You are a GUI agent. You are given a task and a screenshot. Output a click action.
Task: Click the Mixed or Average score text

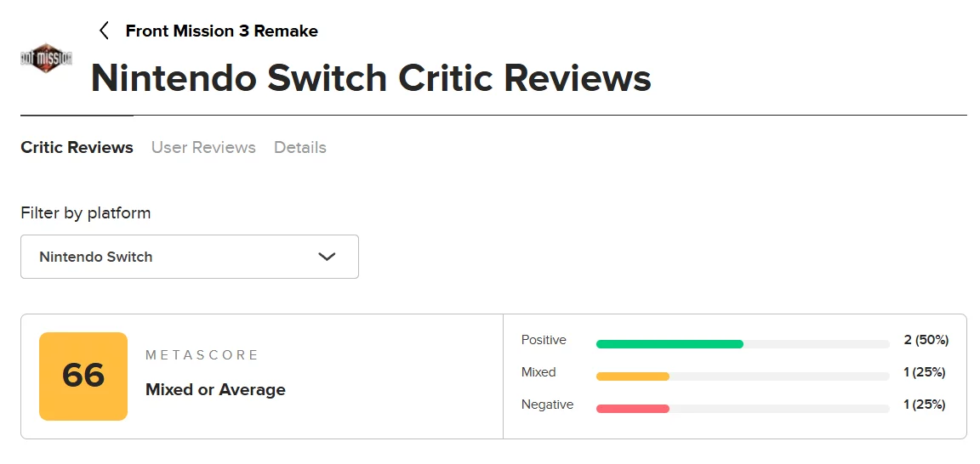(x=215, y=390)
